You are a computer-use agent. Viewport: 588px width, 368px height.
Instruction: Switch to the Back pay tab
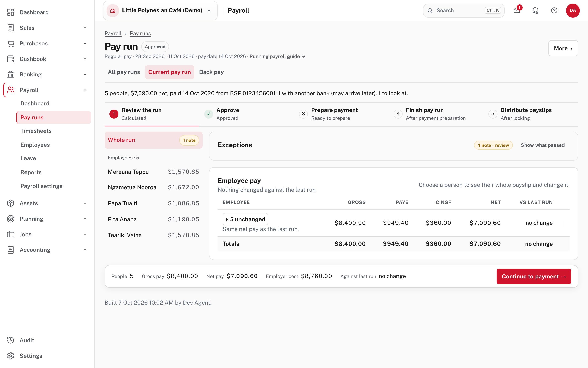coord(211,72)
